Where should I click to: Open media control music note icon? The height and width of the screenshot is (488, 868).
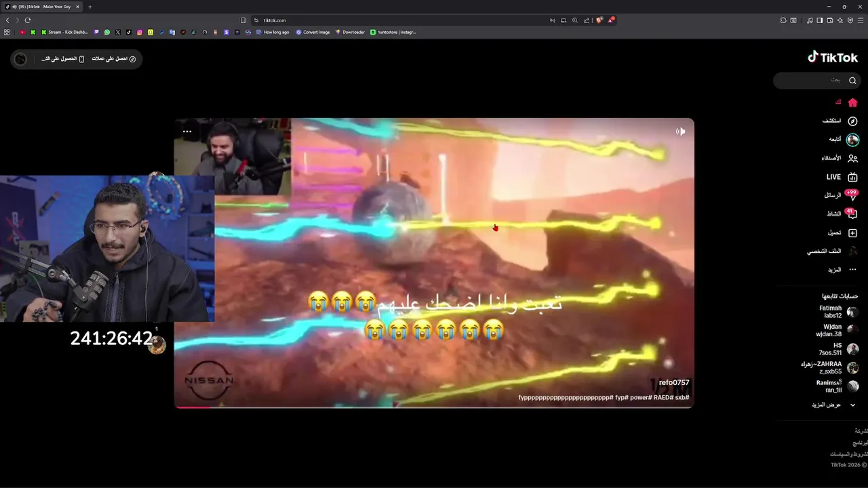[810, 20]
